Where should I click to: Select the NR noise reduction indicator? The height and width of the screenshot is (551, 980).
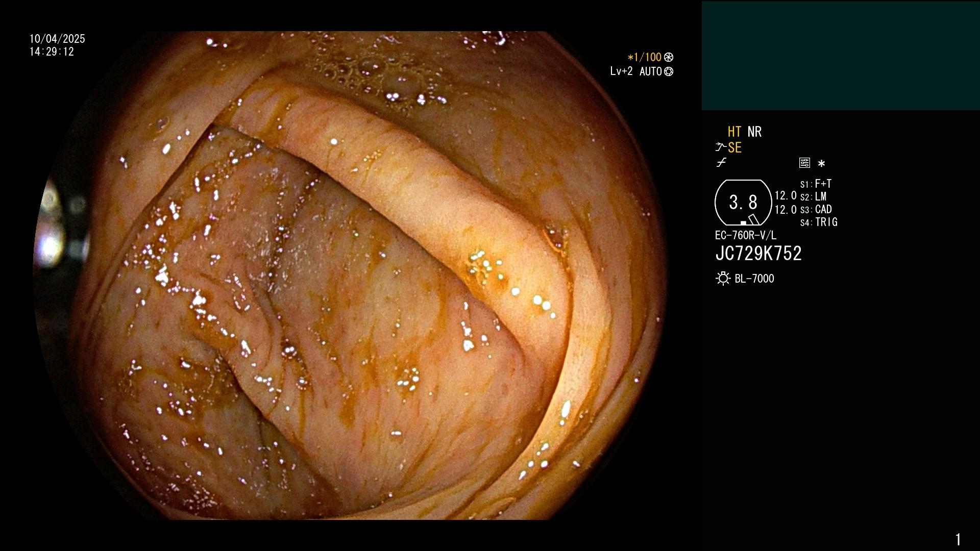pyautogui.click(x=754, y=132)
